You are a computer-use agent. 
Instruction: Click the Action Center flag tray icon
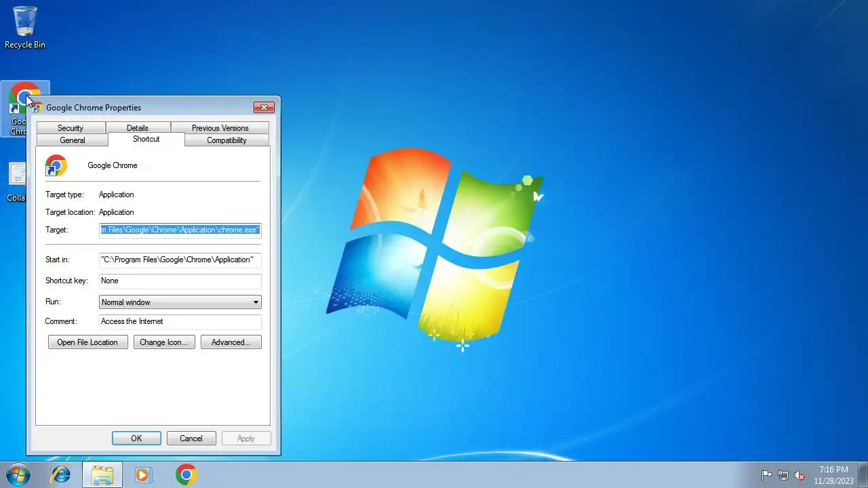point(766,475)
